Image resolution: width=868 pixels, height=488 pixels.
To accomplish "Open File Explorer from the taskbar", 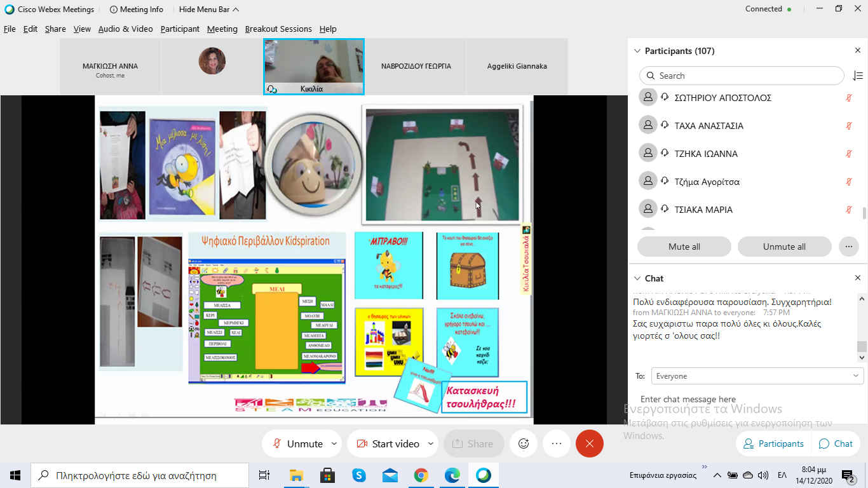I will click(x=296, y=475).
